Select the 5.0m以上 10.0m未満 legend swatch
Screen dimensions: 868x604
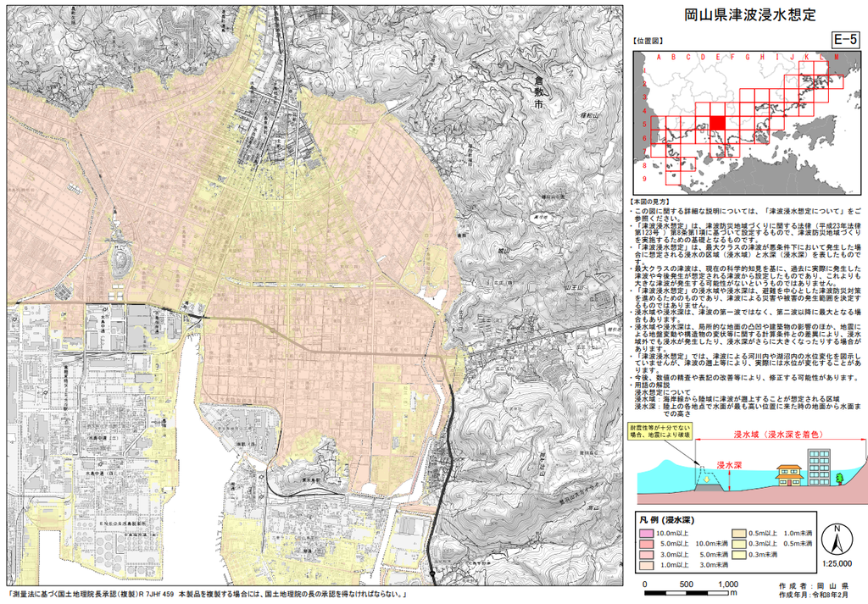click(646, 544)
